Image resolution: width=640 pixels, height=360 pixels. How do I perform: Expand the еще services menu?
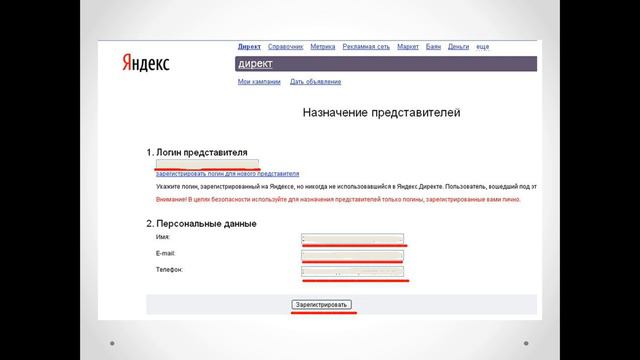(x=482, y=47)
